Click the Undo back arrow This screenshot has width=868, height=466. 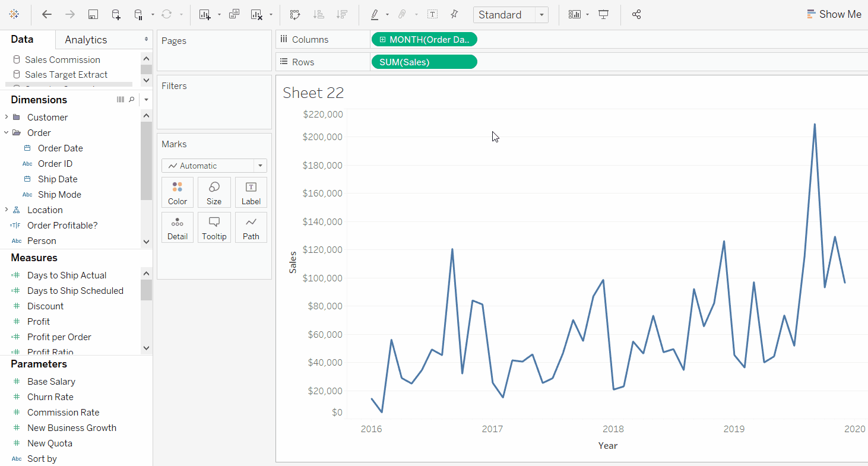tap(47, 15)
